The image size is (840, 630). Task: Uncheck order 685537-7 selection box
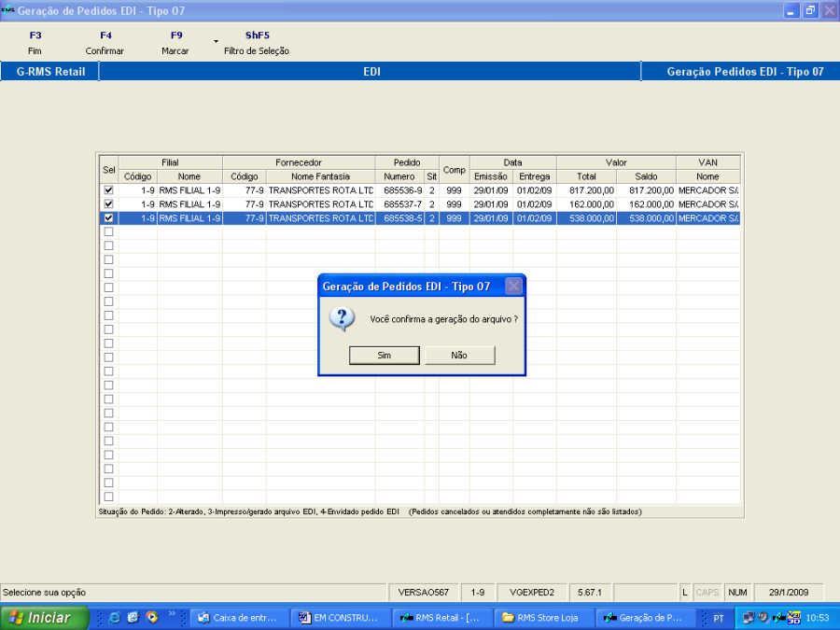pos(109,204)
